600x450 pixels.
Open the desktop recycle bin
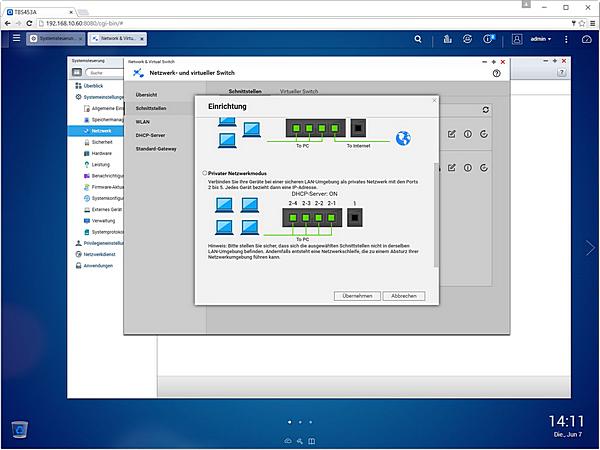20,429
